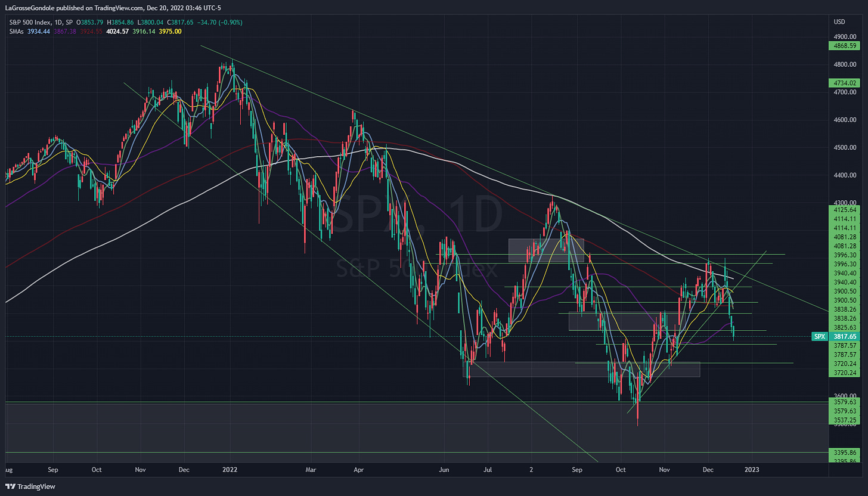This screenshot has height=496, width=868.
Task: Click the green price label 3825.63
Action: tap(845, 327)
